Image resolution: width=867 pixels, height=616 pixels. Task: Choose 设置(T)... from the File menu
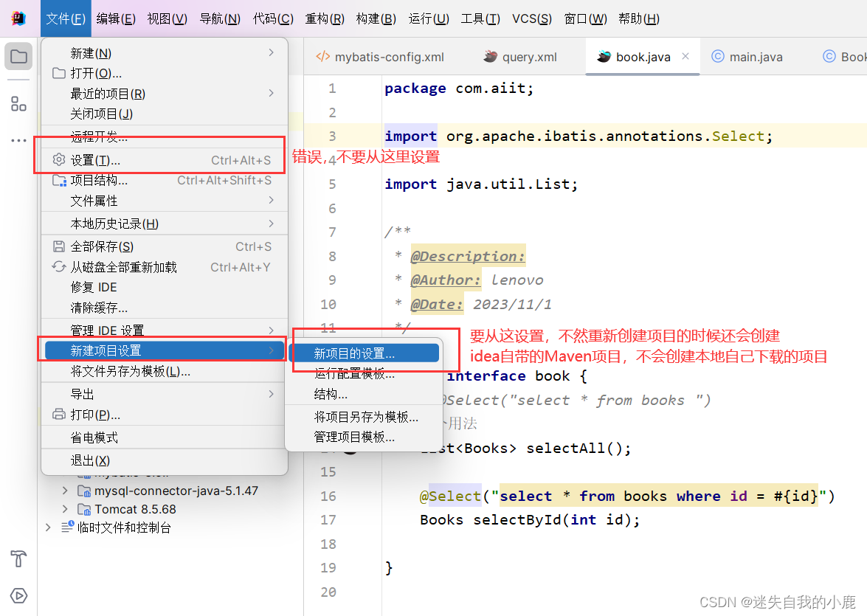[x=165, y=160]
